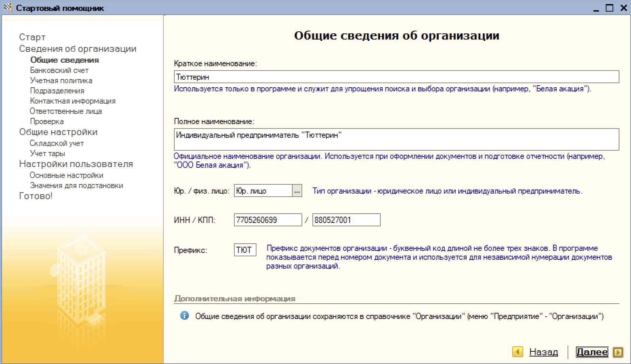
Task: Open the Банковский счет step
Action: pyautogui.click(x=59, y=70)
